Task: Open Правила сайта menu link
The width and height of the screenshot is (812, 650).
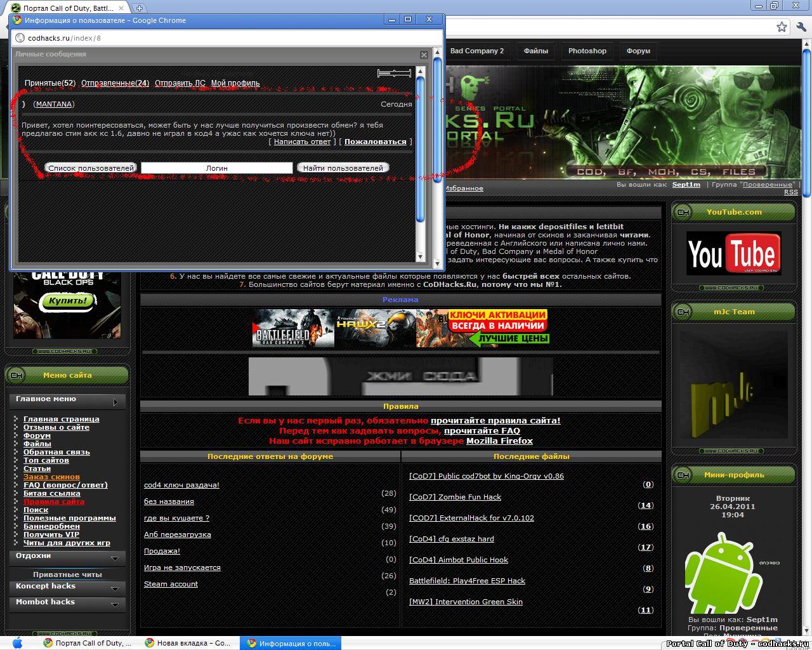Action: (x=54, y=501)
